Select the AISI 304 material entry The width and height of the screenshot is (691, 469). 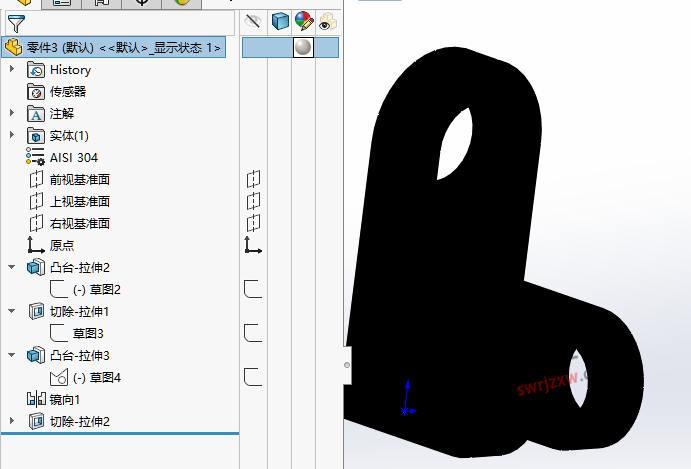(x=73, y=157)
